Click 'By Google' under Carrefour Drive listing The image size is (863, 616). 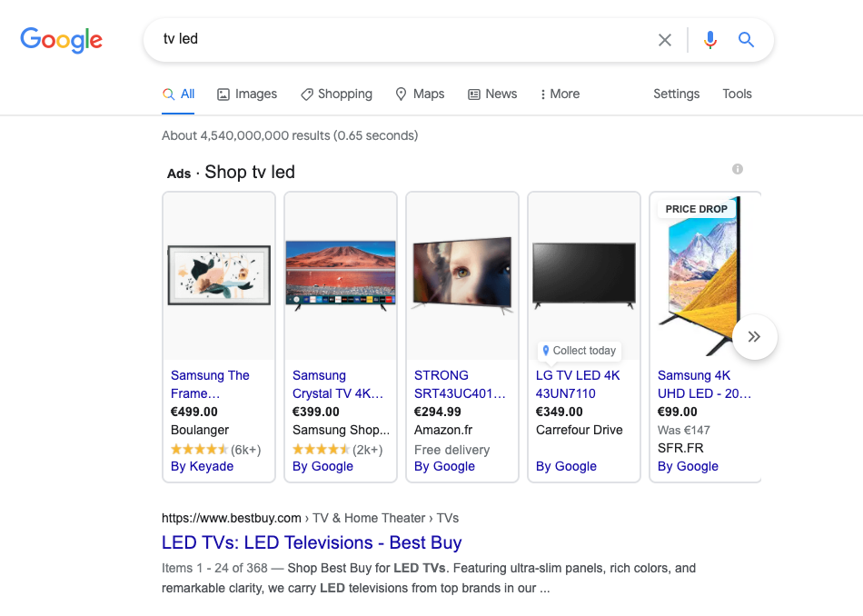tap(566, 466)
